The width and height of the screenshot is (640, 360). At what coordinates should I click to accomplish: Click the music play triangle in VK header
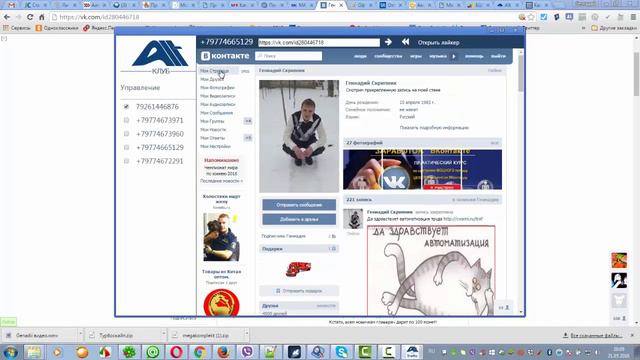454,56
